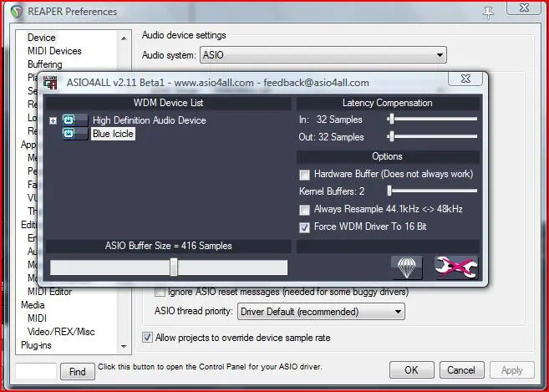The height and width of the screenshot is (392, 549).
Task: Select Buffering in the preferences tree
Action: 45,64
